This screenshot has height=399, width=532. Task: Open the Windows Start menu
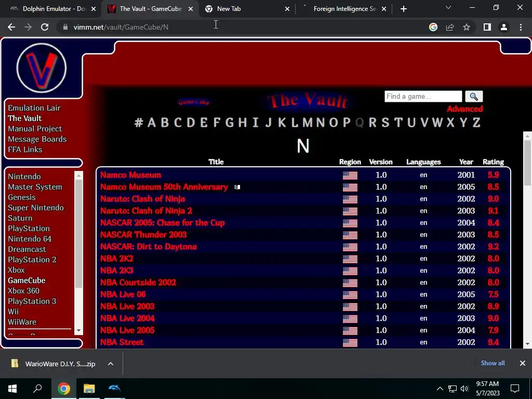click(x=12, y=389)
